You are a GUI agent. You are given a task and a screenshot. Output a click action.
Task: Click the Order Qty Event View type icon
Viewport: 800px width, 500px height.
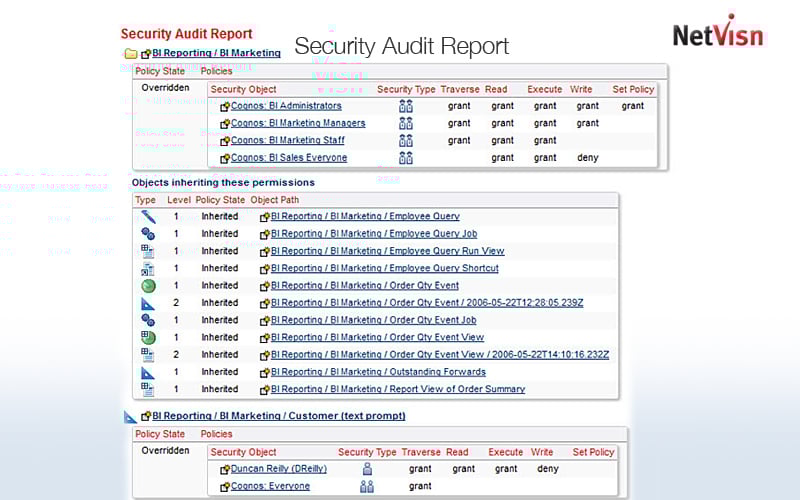pos(148,337)
